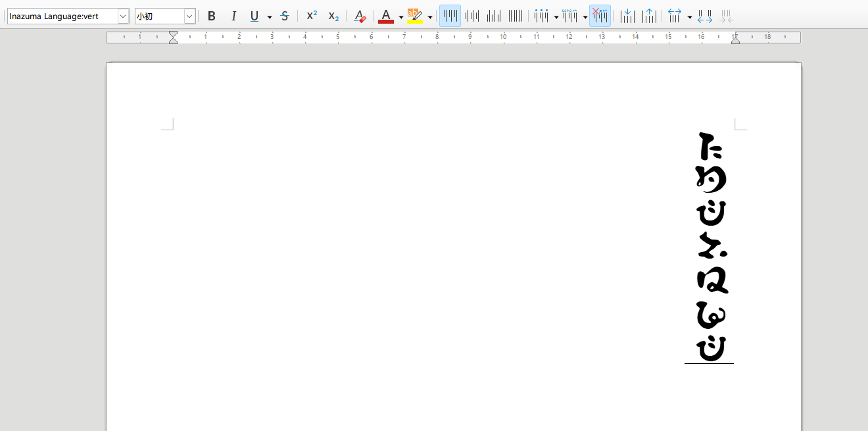Open font color palette dropdown

[x=400, y=16]
